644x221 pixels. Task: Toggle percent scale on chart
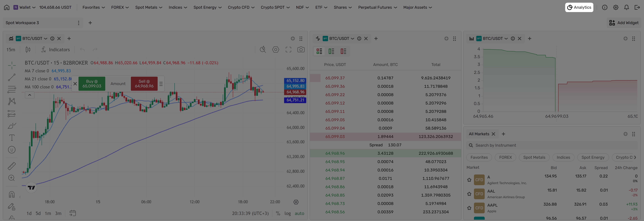[x=278, y=214]
